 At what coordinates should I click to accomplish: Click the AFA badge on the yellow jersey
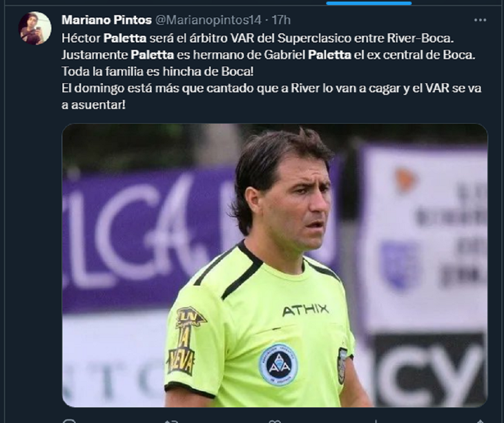pyautogui.click(x=278, y=364)
